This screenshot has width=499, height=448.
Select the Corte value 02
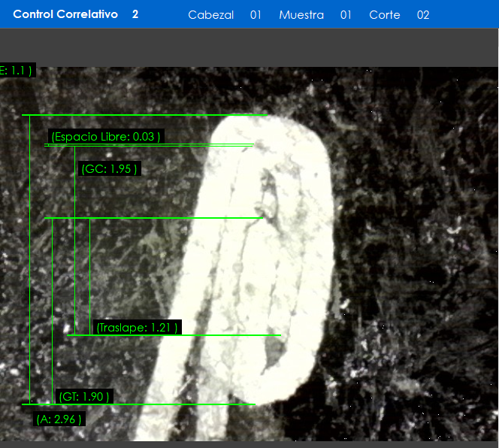point(423,15)
